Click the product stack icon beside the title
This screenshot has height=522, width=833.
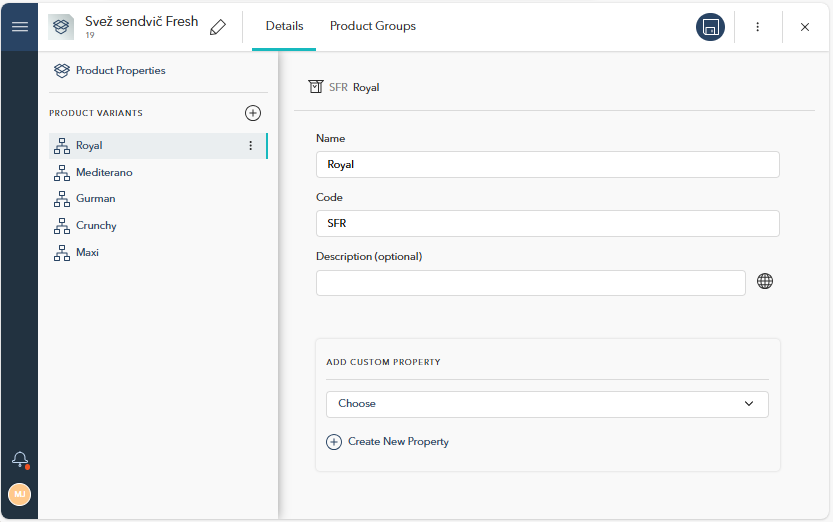[61, 27]
